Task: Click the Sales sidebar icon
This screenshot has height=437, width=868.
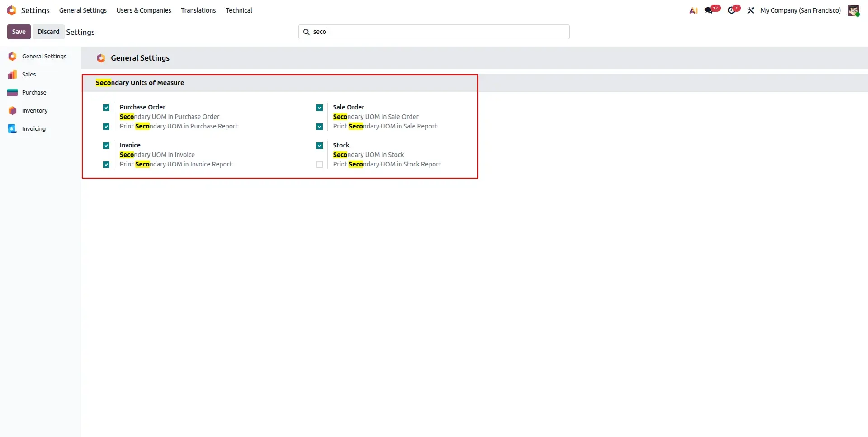Action: (x=12, y=74)
